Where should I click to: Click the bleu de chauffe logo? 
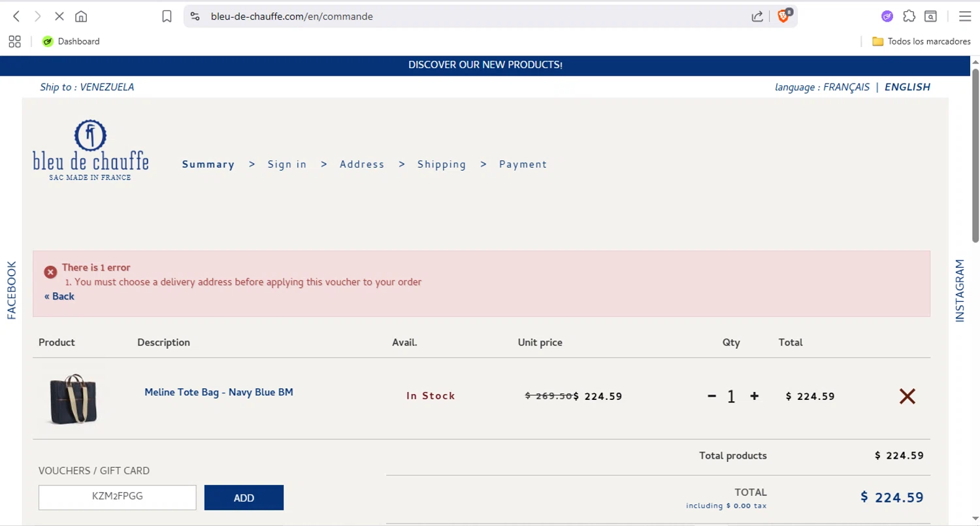coord(91,150)
